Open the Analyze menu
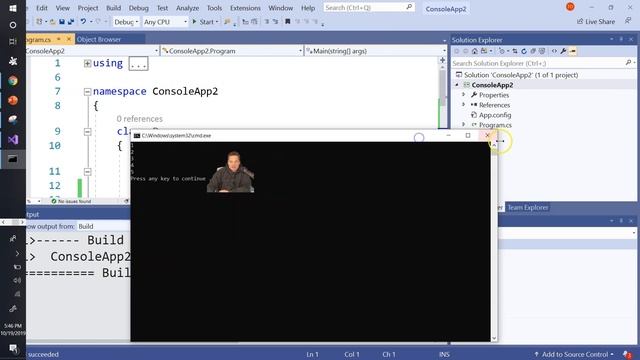640x360 pixels. [187, 8]
